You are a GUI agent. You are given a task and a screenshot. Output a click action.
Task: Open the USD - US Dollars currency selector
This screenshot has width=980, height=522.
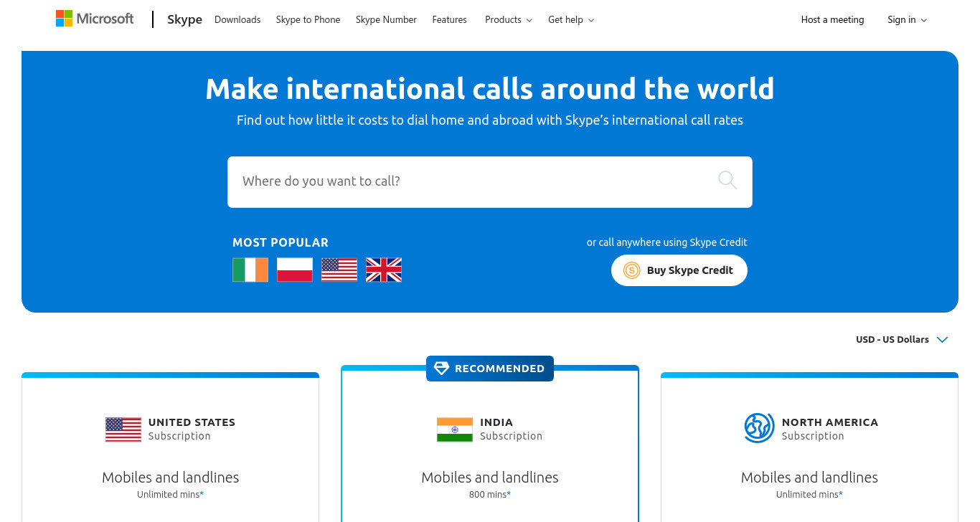click(x=902, y=339)
